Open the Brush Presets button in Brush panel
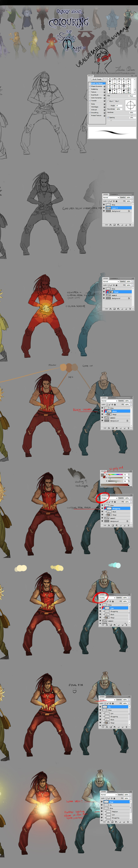 pyautogui.click(x=97, y=79)
